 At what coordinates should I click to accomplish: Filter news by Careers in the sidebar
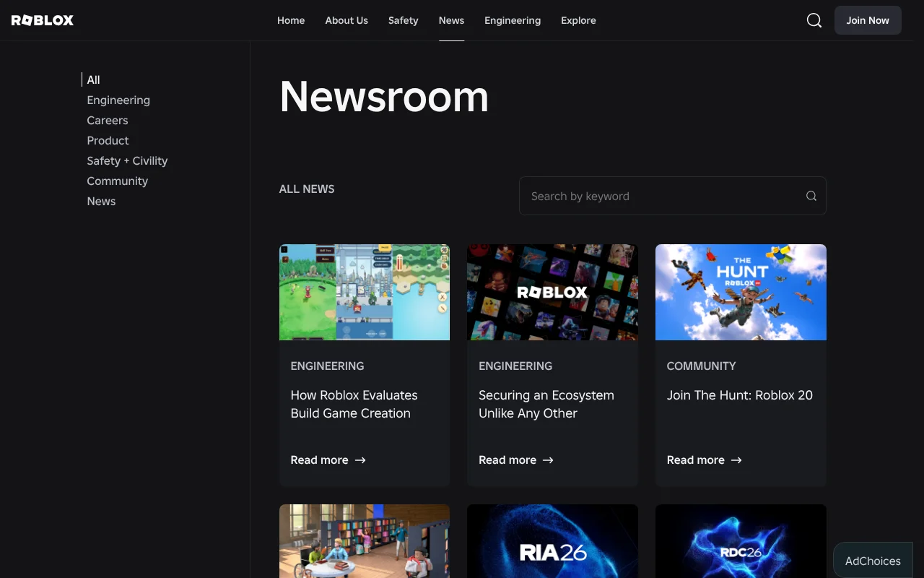pos(108,121)
